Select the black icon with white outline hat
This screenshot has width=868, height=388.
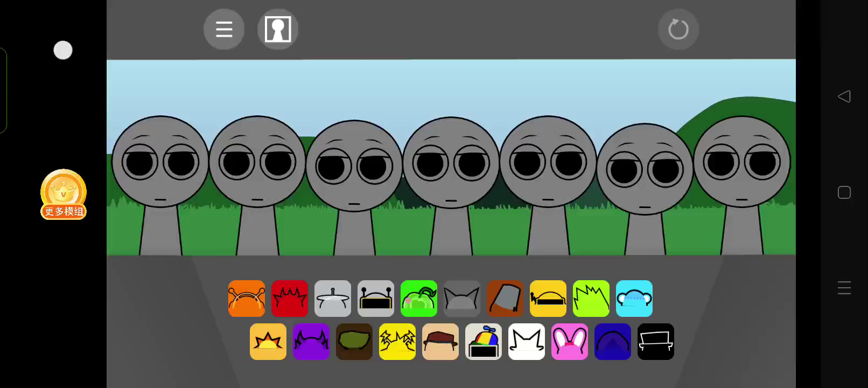pos(656,342)
